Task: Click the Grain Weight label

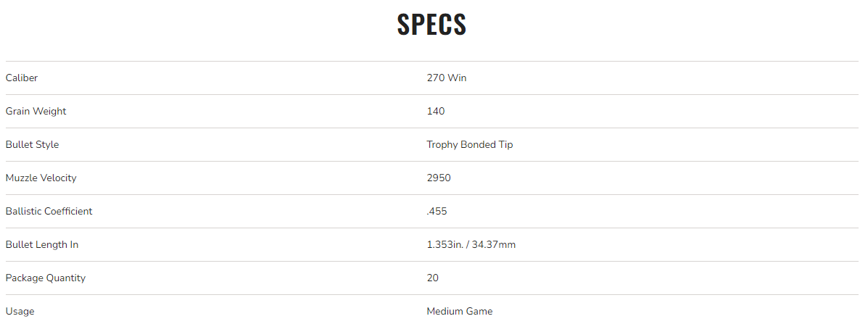Action: [36, 111]
